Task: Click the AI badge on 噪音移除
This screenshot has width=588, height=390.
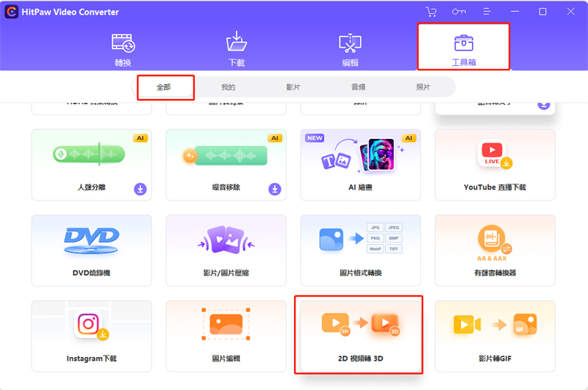Action: (275, 138)
